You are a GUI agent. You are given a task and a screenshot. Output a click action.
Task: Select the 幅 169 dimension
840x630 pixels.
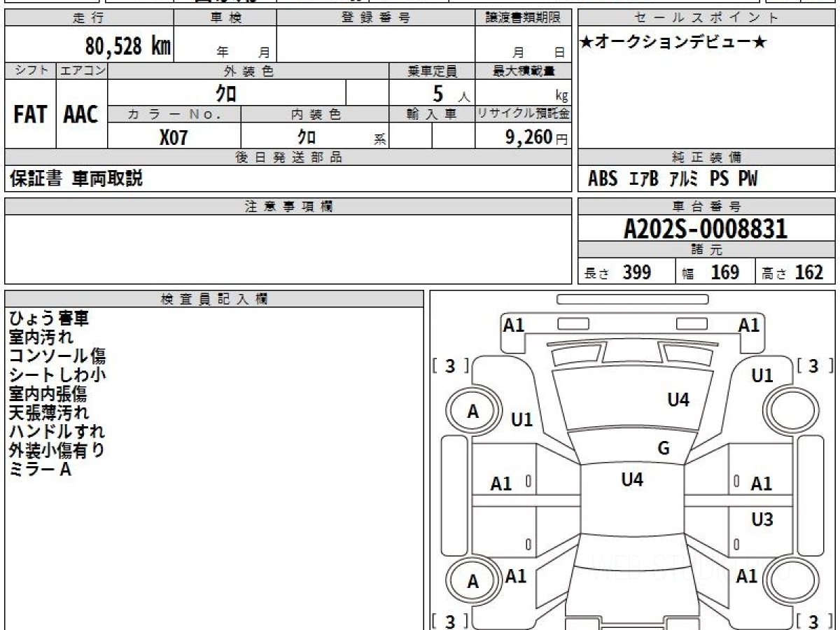pyautogui.click(x=710, y=272)
